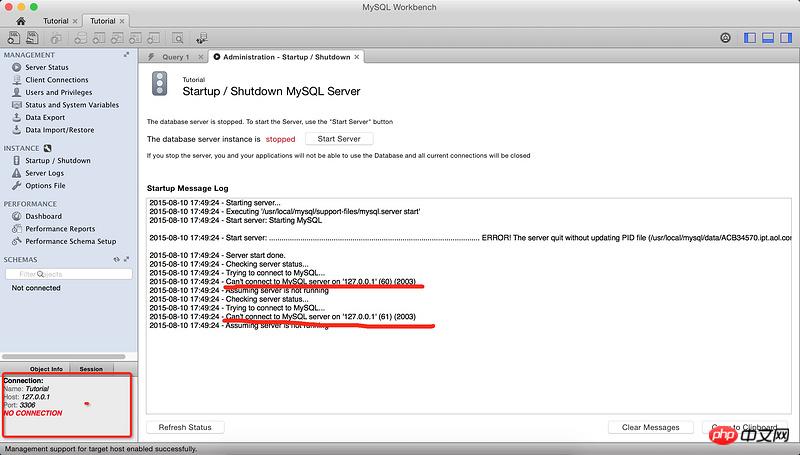Click the 'NO CONNECTION' status text

coord(33,413)
